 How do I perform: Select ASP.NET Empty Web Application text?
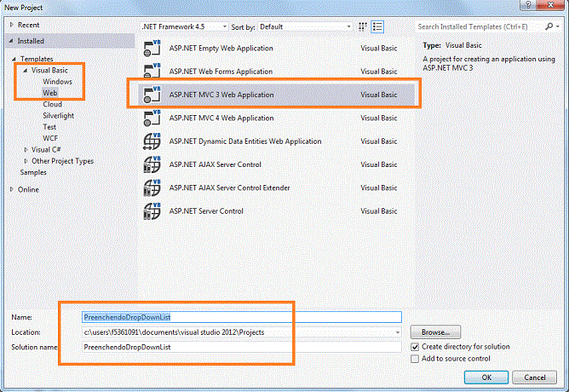tap(221, 49)
